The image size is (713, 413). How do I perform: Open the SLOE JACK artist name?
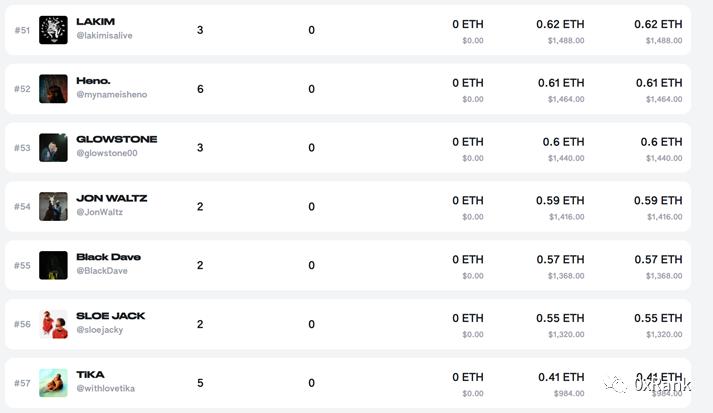(110, 316)
